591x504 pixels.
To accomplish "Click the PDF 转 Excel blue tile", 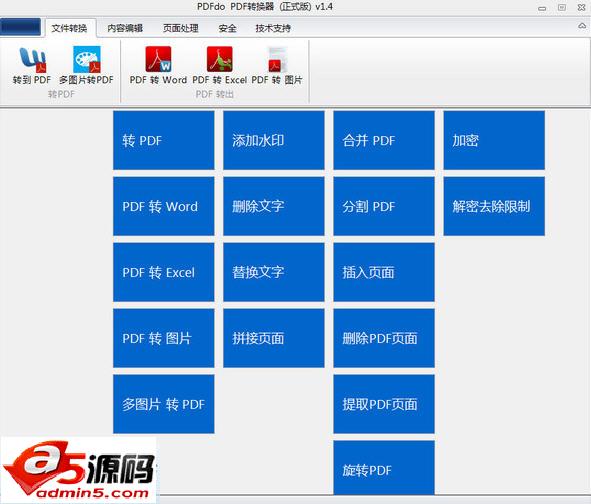I will tap(164, 272).
